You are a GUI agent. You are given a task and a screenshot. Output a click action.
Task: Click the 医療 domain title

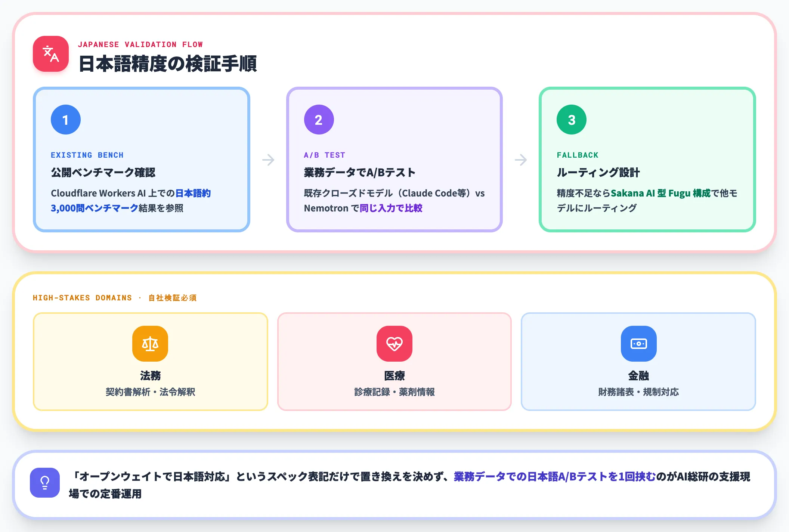coord(394,375)
